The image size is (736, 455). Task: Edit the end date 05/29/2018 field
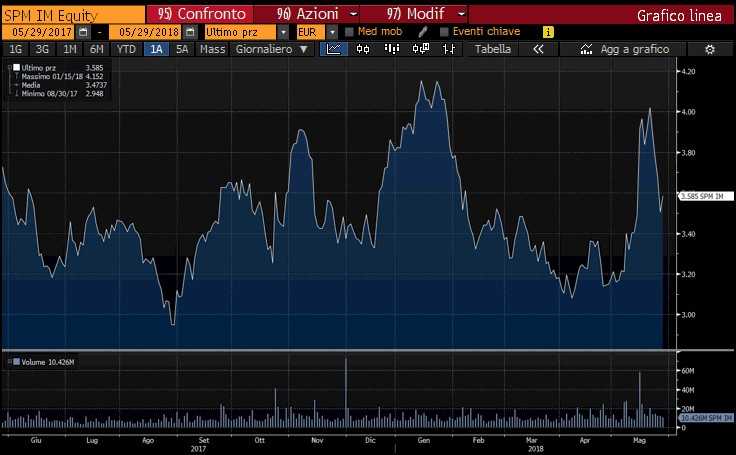point(146,32)
